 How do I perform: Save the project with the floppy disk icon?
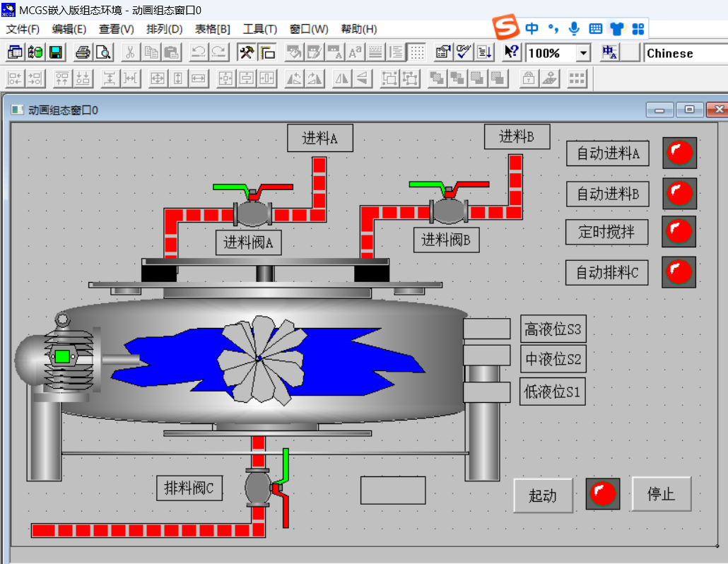tap(56, 52)
